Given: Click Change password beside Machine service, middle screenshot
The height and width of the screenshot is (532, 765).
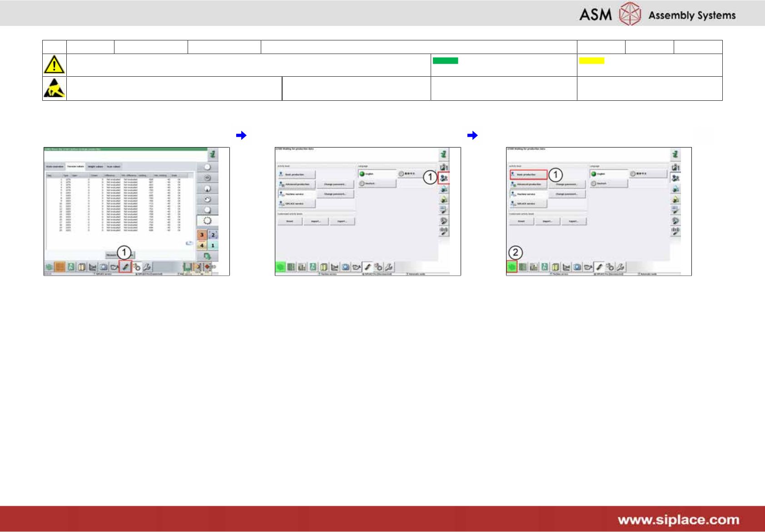Looking at the screenshot, I should point(335,194).
